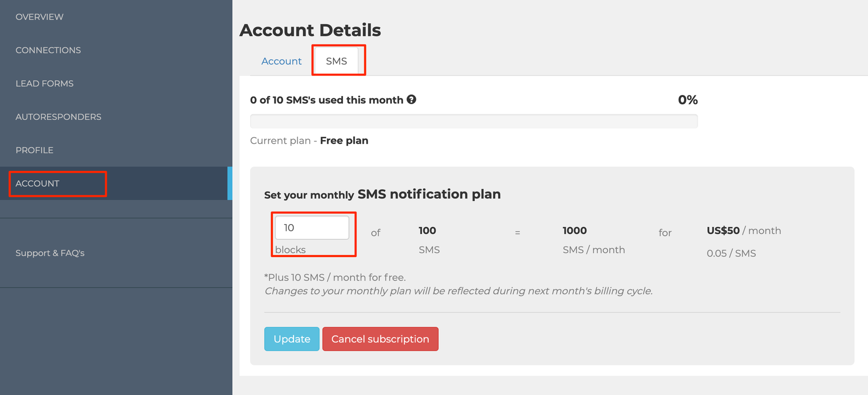The width and height of the screenshot is (868, 395).
Task: Go to Connections in the sidebar
Action: pyautogui.click(x=48, y=50)
